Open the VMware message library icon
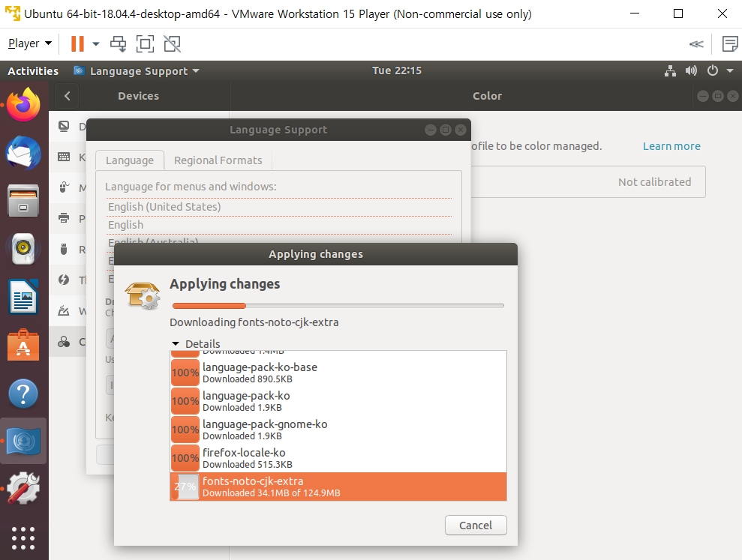The height and width of the screenshot is (560, 742). [x=730, y=44]
